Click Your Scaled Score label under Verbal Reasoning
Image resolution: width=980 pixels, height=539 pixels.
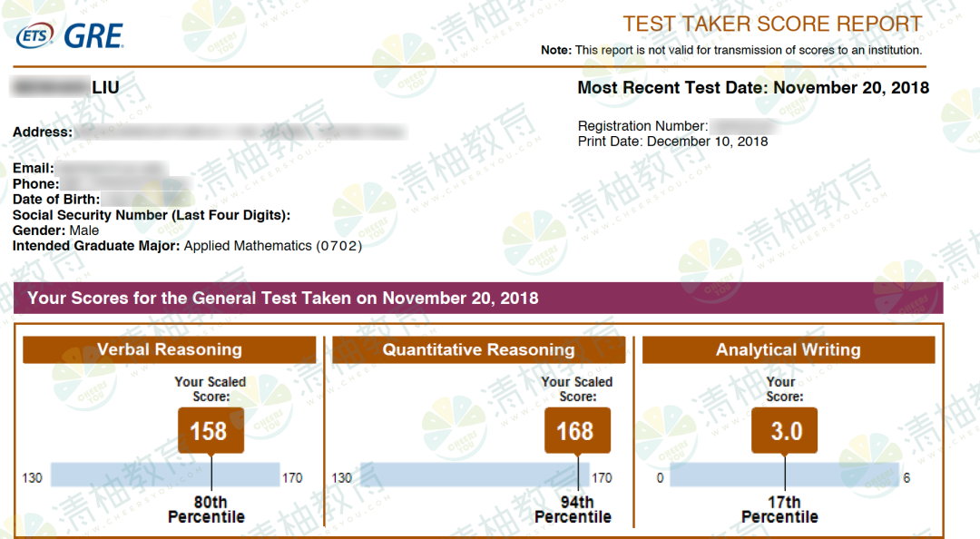coord(211,389)
